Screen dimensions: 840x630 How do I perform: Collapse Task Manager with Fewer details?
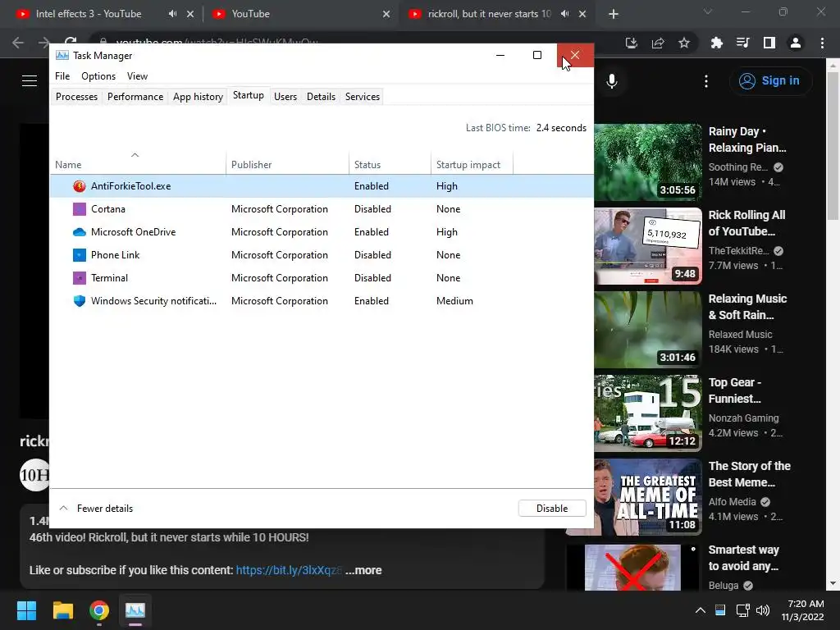96,509
